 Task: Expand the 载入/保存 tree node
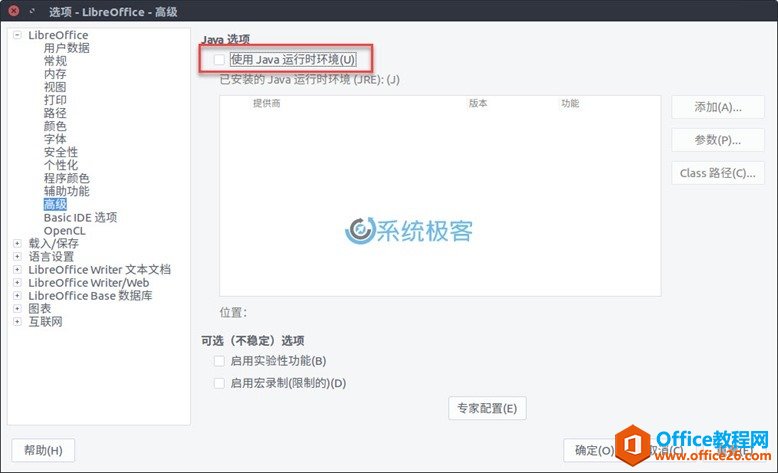pyautogui.click(x=17, y=243)
